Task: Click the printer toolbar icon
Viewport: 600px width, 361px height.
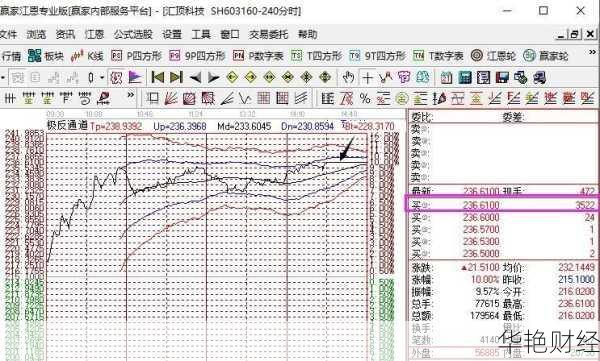Action: pos(539,78)
